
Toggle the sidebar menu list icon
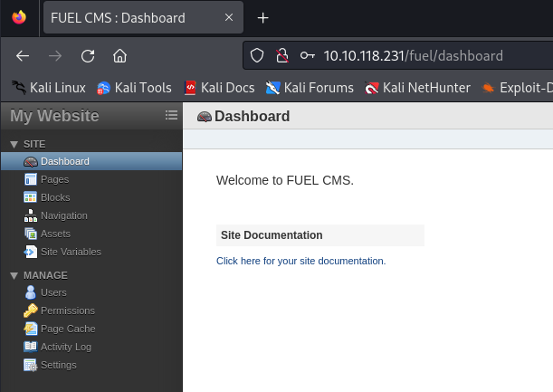171,115
